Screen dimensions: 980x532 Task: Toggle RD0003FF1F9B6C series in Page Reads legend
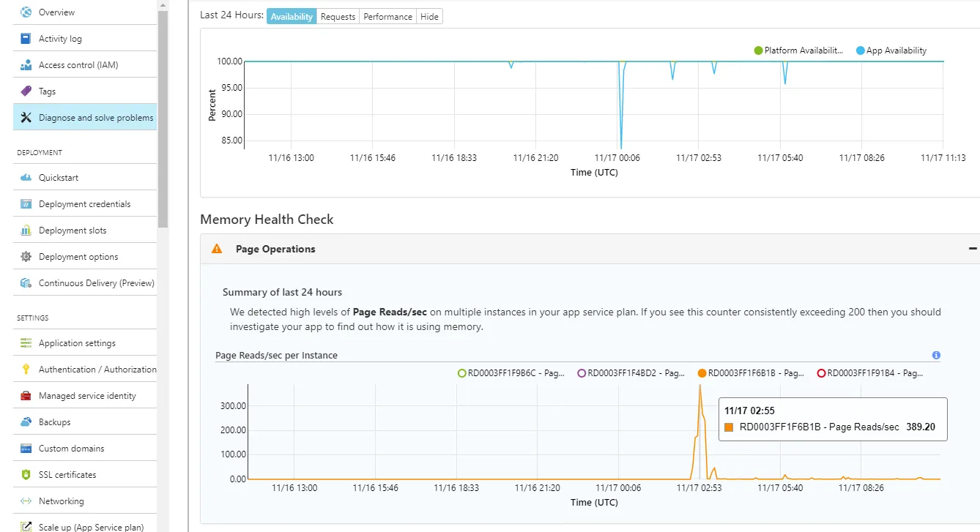511,373
